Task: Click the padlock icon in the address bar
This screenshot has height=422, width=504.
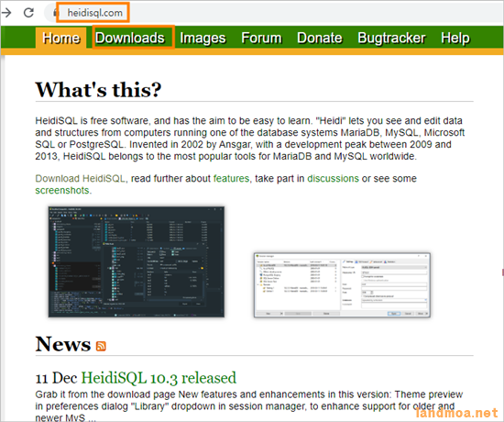Action: pos(56,13)
